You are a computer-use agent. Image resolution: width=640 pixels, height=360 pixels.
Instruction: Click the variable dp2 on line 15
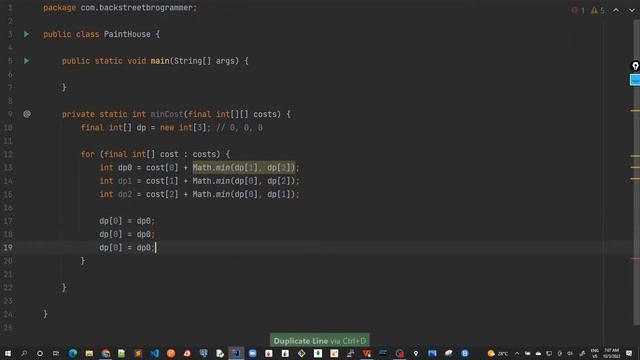[x=125, y=194]
